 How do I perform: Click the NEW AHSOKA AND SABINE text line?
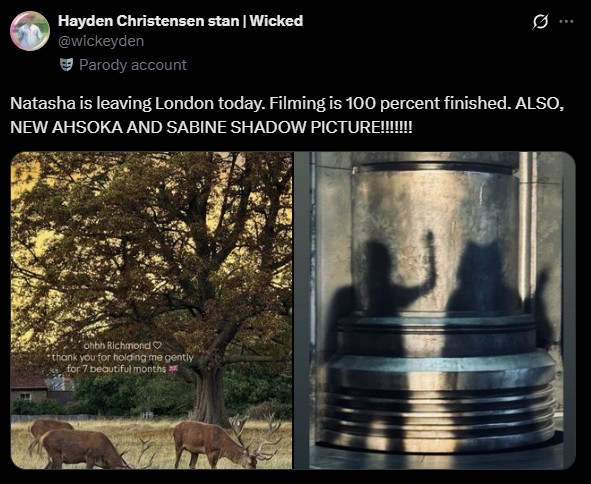(211, 127)
